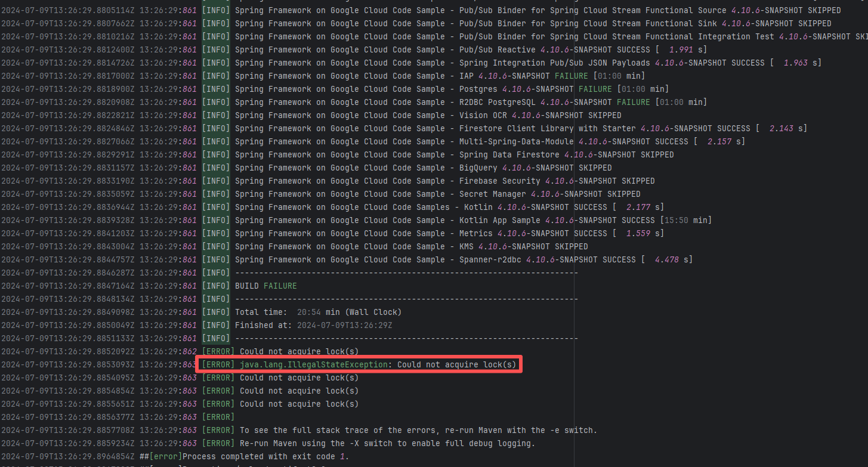Click the 're-run Maven with -e switch' message
Viewport: 868px width, 467px height.
(x=418, y=430)
